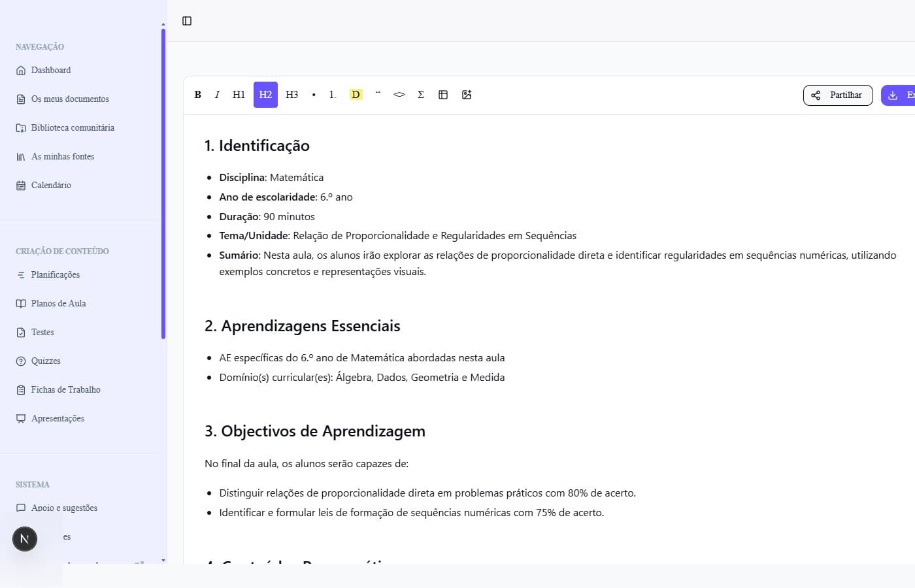Screen dimensions: 915x588
Task: Click the Ano de escolaridade line
Action: pos(286,197)
